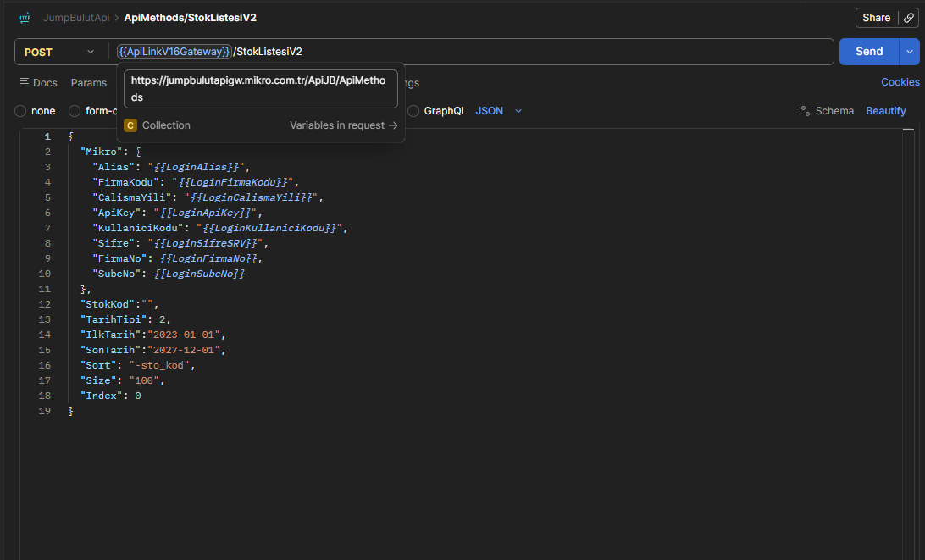Open the Cookies link
This screenshot has height=560, width=925.
point(900,82)
